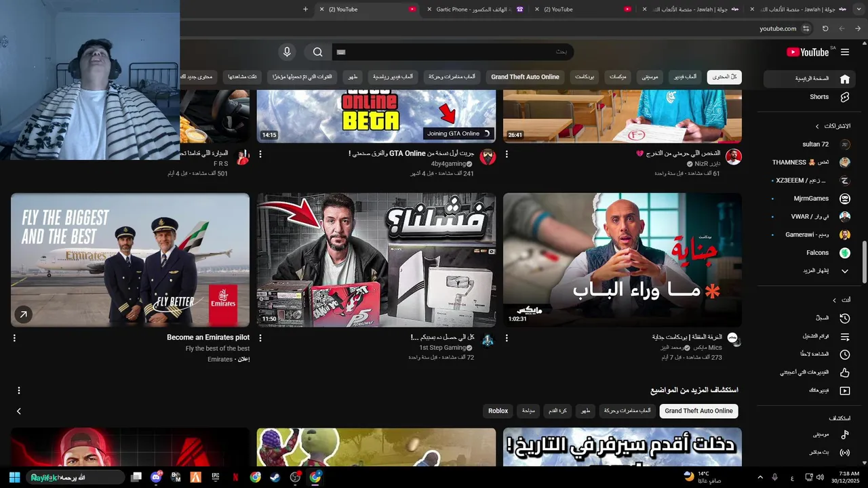Viewport: 868px width, 488px height.
Task: Click the browser back arrow
Action: [858, 28]
